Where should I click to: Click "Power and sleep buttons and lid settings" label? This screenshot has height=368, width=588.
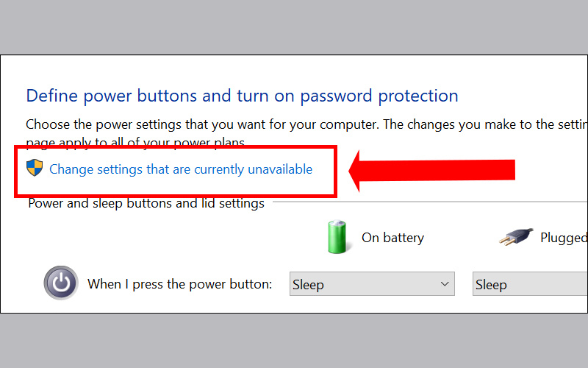coord(146,203)
